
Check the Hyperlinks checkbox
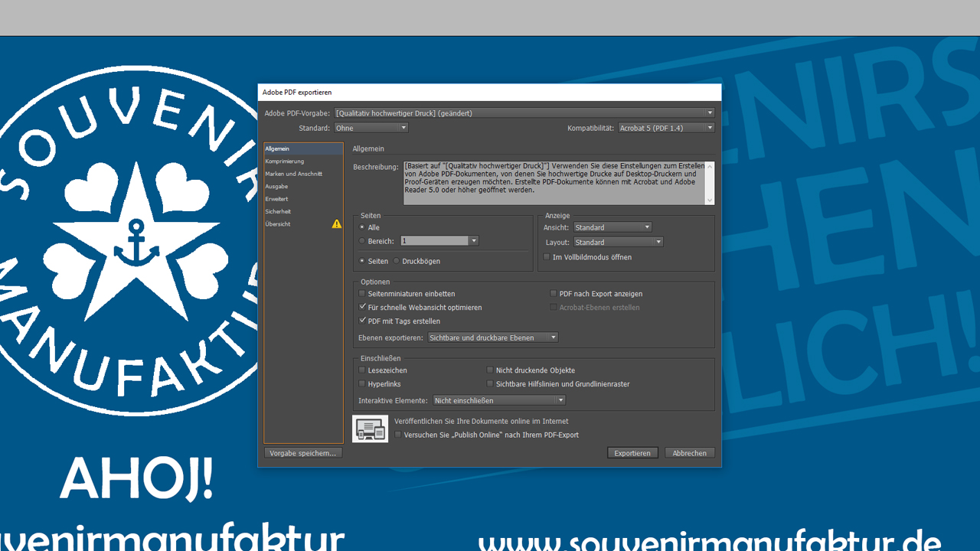pyautogui.click(x=362, y=384)
